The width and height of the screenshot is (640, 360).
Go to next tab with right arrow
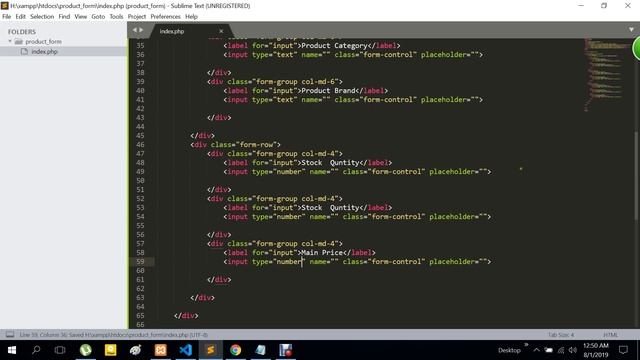[x=141, y=30]
